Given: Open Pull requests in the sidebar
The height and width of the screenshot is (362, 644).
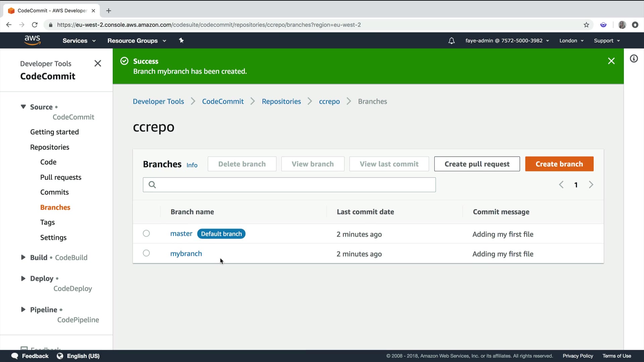Looking at the screenshot, I should click(61, 177).
